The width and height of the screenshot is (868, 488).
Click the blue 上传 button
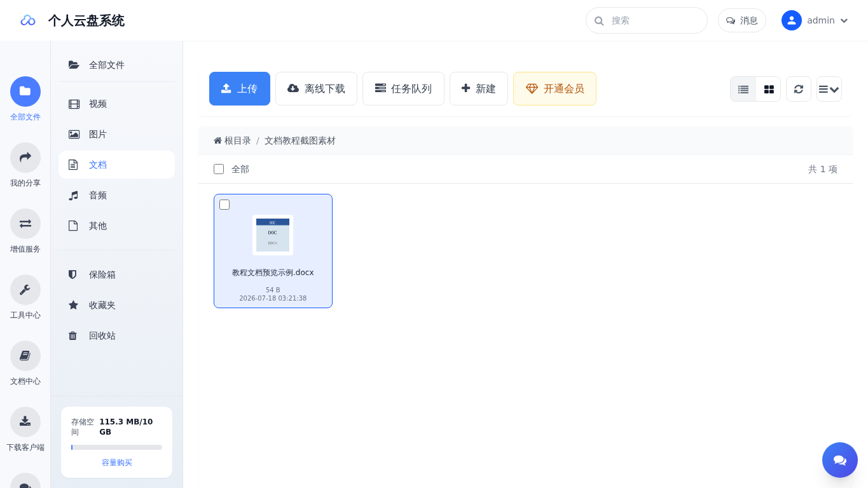point(240,89)
